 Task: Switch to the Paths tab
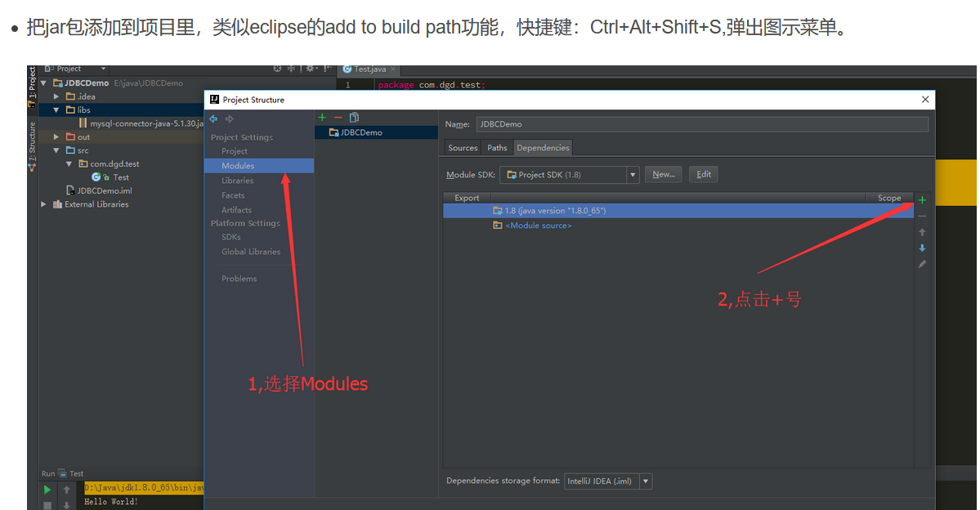[x=497, y=148]
